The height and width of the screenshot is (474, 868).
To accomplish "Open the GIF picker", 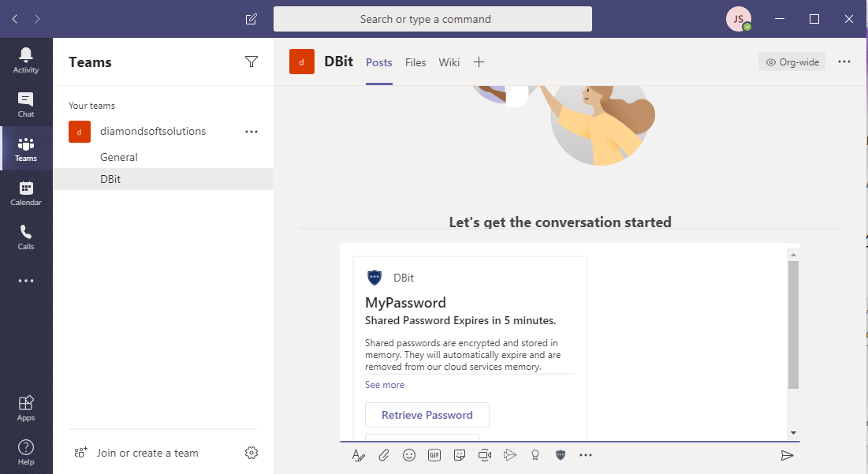I will point(434,455).
